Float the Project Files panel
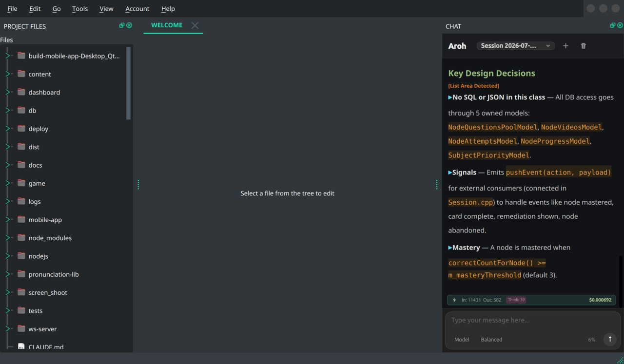The height and width of the screenshot is (364, 624). [x=122, y=25]
